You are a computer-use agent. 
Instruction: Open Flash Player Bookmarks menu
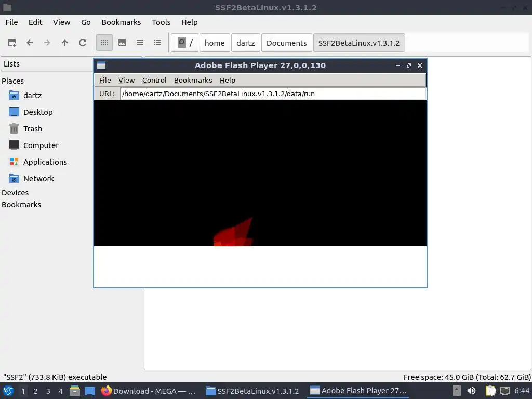(193, 81)
